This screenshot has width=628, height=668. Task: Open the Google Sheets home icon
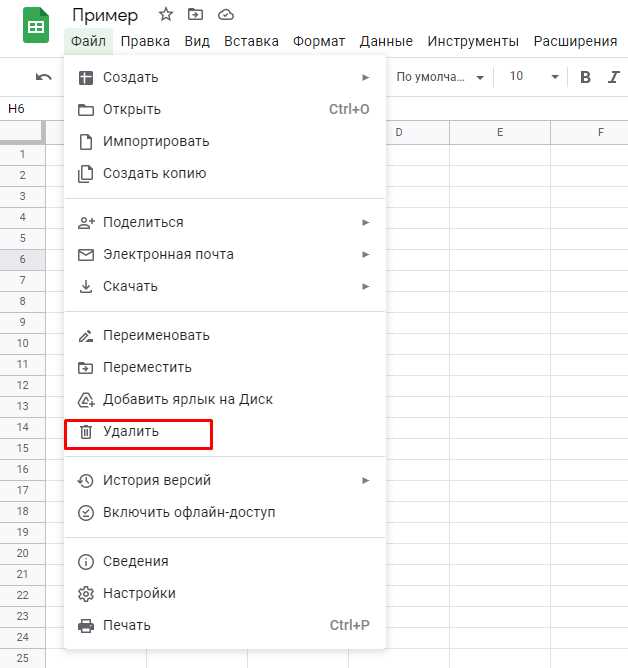(x=36, y=25)
